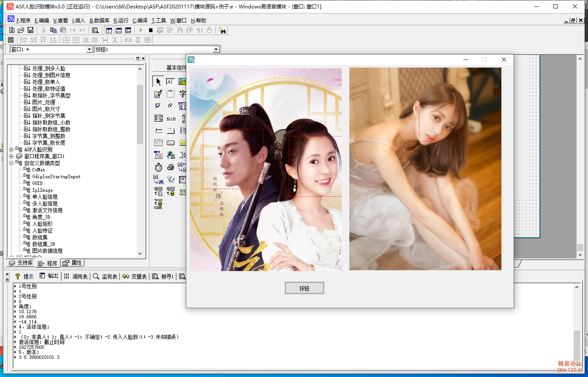The image size is (588, 377).
Task: Select the arrow pointer tool in component box
Action: 158,81
